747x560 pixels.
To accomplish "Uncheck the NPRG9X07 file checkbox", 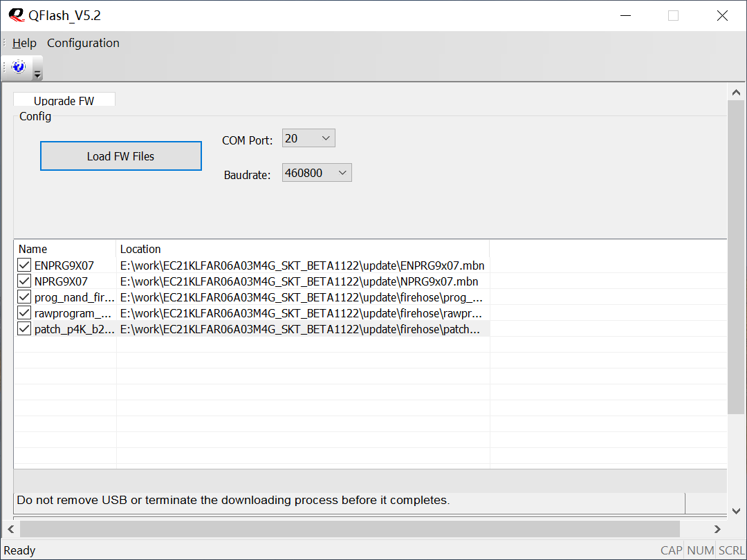I will pyautogui.click(x=24, y=281).
